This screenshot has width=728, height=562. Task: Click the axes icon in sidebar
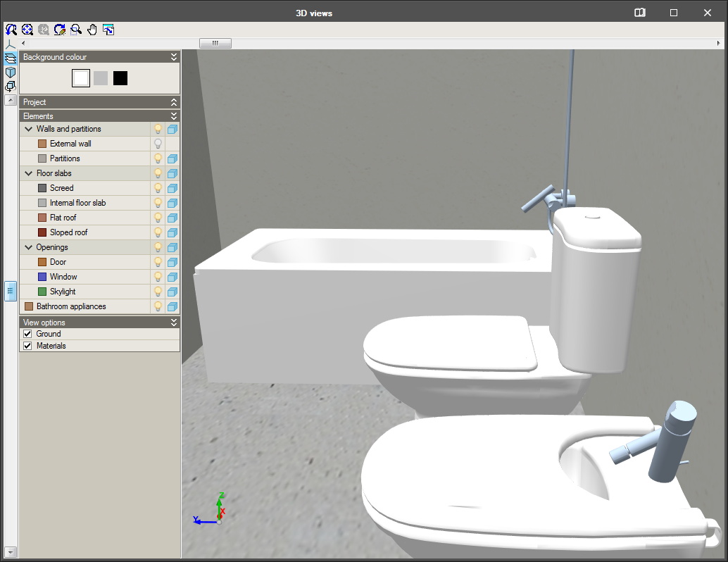(x=11, y=44)
